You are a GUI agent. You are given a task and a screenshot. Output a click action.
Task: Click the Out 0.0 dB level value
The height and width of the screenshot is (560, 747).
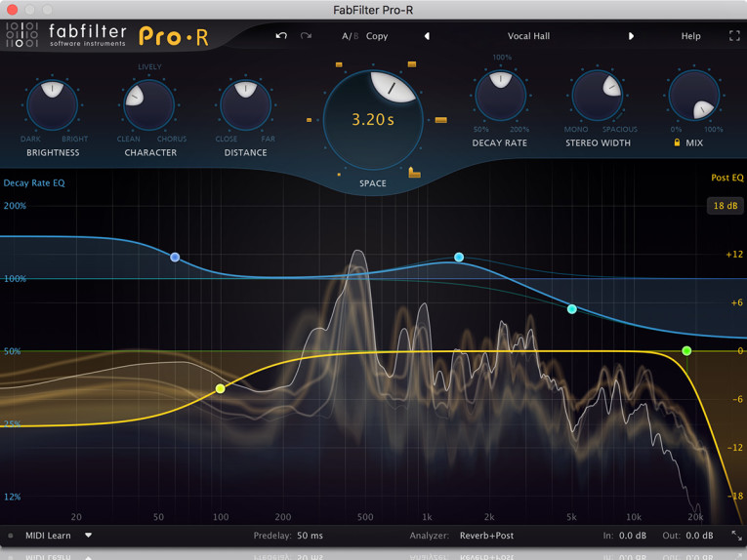(x=699, y=536)
